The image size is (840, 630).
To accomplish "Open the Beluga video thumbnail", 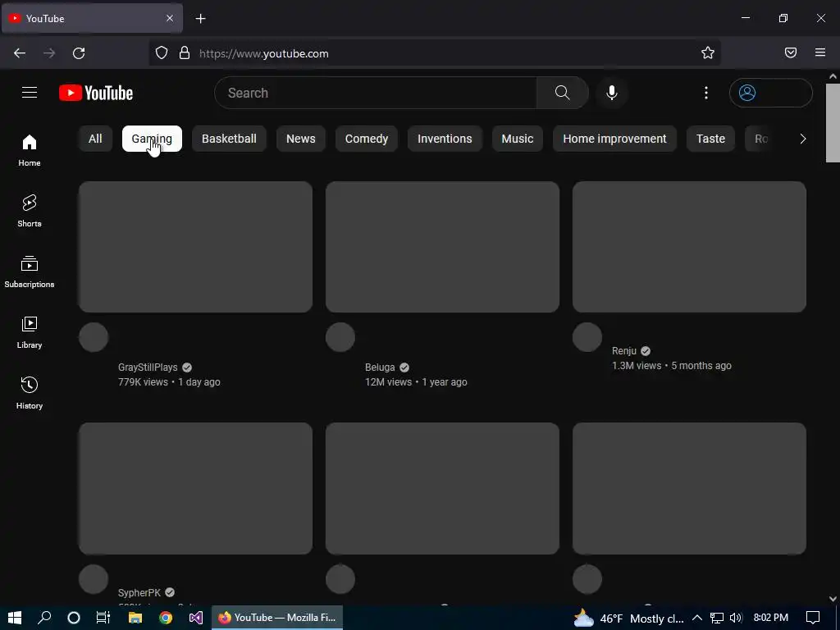I will [x=442, y=247].
